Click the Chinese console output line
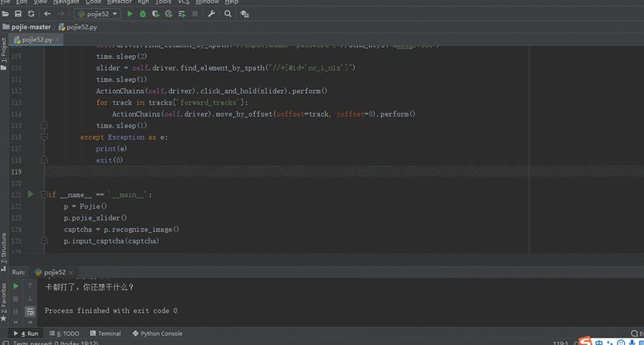The image size is (644, 345). (89, 287)
